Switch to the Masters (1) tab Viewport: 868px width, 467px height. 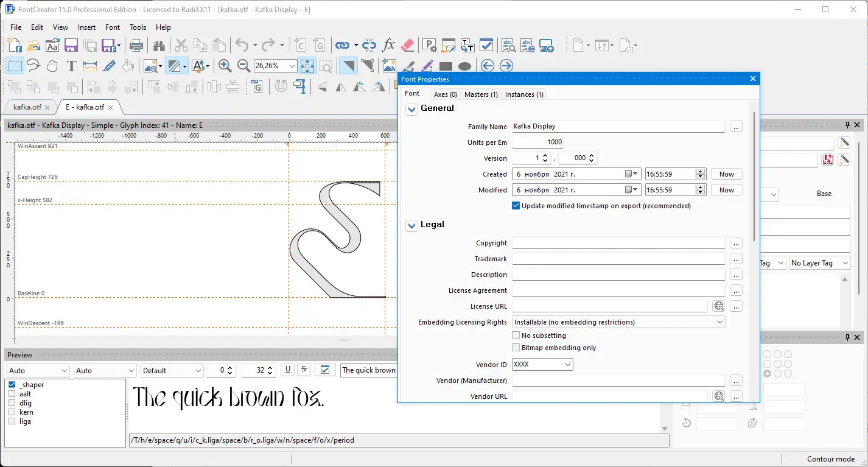[481, 94]
